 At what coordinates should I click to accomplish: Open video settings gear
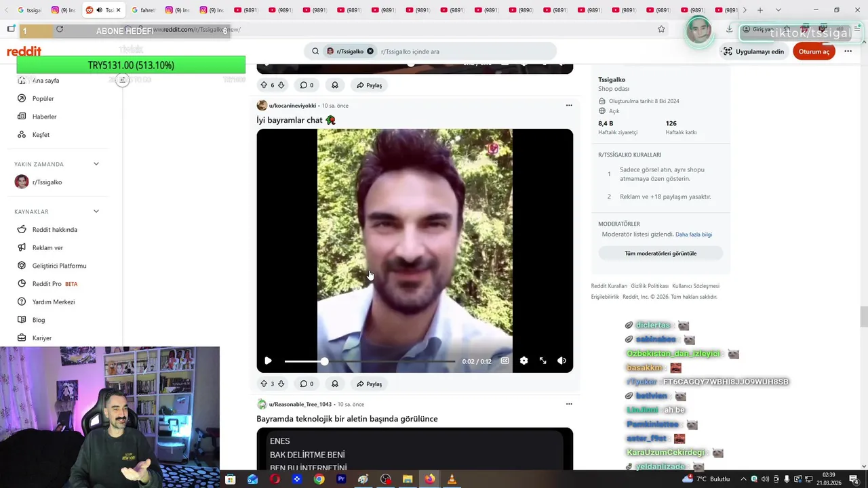point(524,361)
